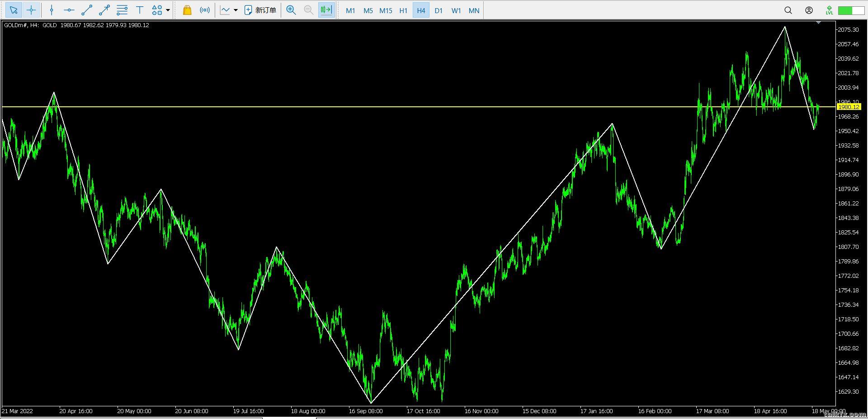Image resolution: width=868 pixels, height=419 pixels.
Task: Toggle the H4 timeframe button
Action: pyautogui.click(x=421, y=10)
